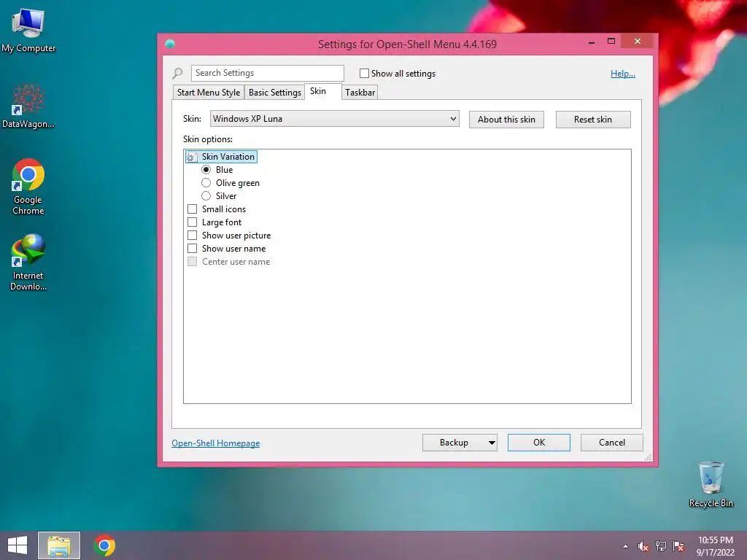Open the Recycle Bin

coord(711,484)
